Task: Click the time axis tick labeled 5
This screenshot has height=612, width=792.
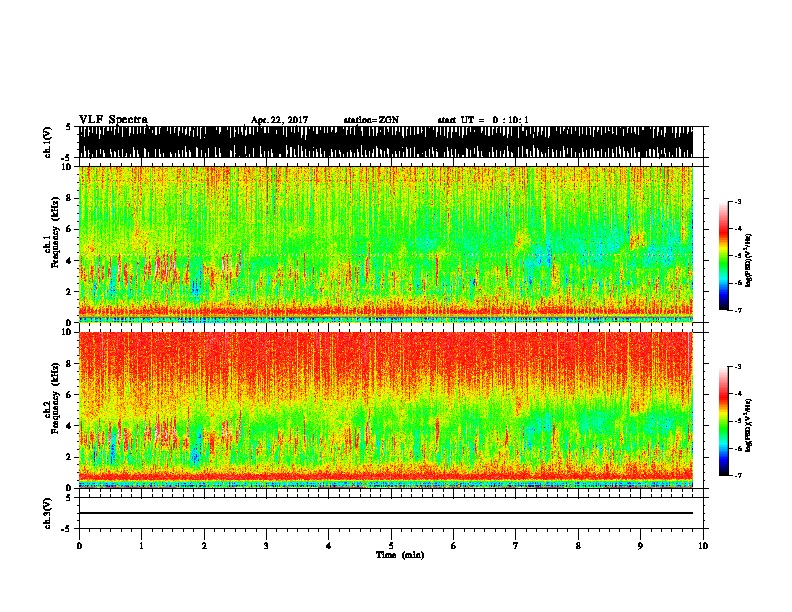Action: (391, 546)
